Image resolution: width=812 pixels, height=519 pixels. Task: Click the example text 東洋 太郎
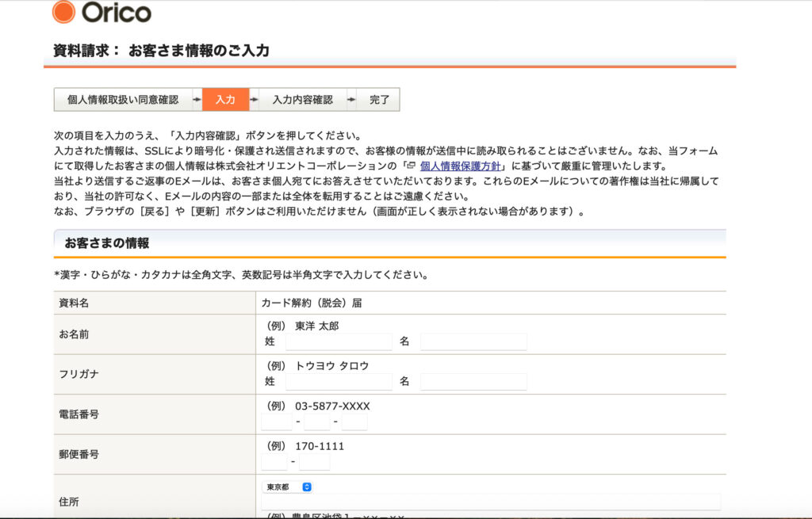(x=316, y=326)
